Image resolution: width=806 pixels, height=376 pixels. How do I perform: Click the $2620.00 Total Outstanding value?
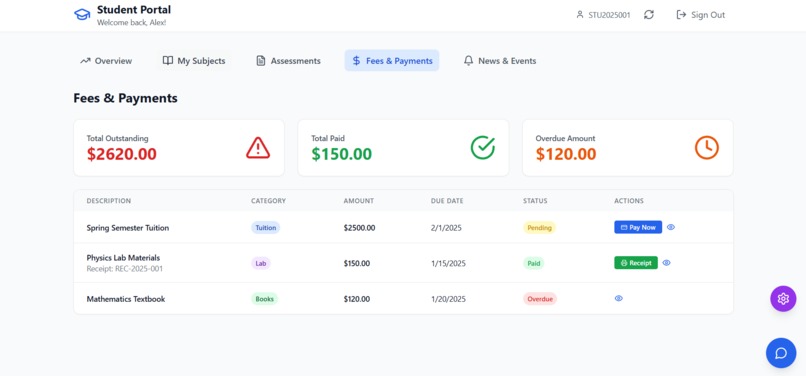point(122,154)
